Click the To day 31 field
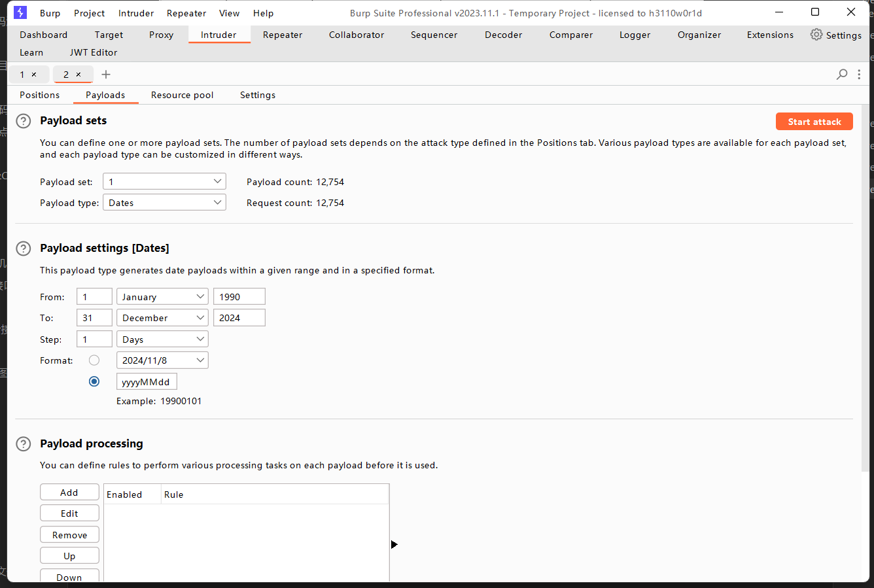Image resolution: width=874 pixels, height=588 pixels. pyautogui.click(x=94, y=317)
